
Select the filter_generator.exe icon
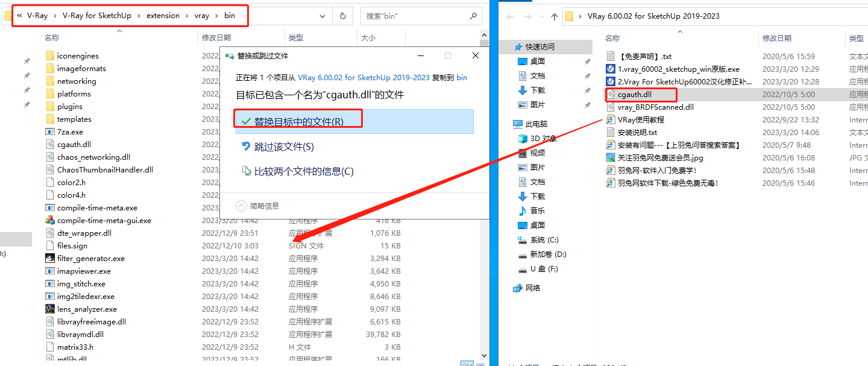click(x=50, y=258)
